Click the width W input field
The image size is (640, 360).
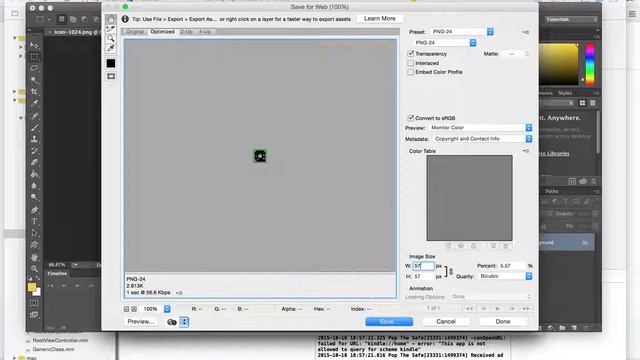pos(423,266)
